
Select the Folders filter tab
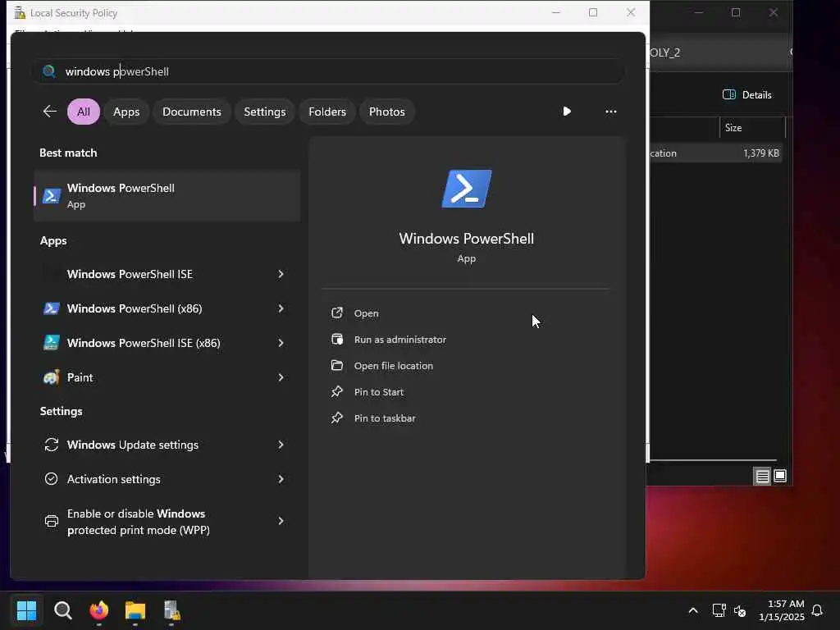[x=327, y=112]
